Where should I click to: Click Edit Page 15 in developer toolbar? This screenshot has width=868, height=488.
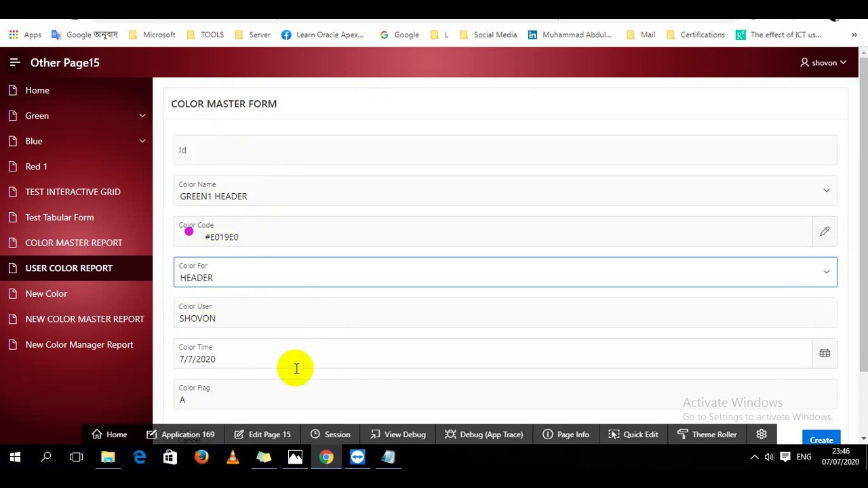262,434
